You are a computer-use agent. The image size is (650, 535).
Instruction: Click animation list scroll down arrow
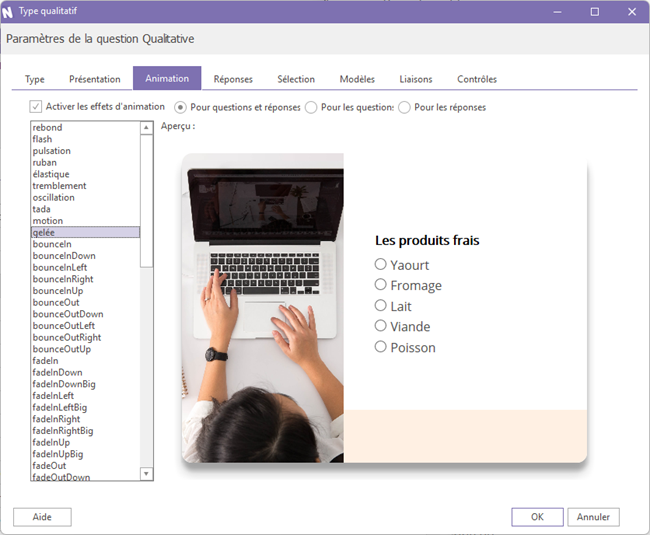(146, 473)
